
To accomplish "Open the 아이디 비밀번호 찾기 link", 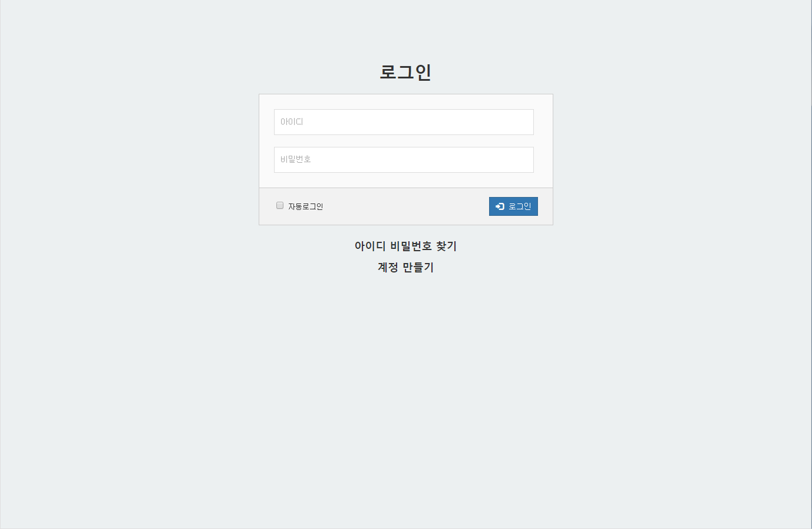I will tap(405, 246).
